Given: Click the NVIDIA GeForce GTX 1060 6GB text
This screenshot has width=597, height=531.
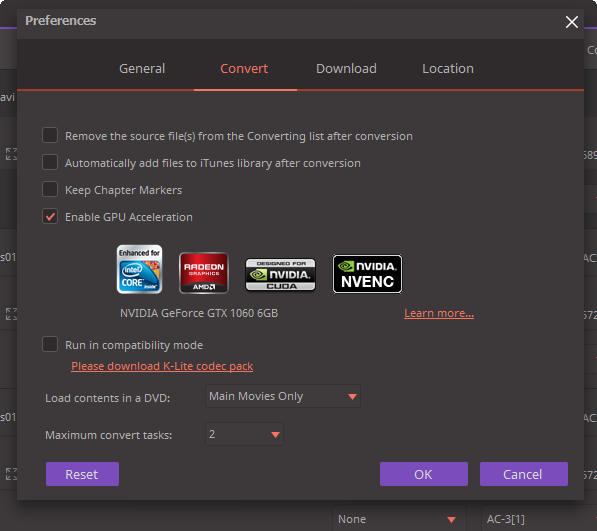Looking at the screenshot, I should pyautogui.click(x=199, y=313).
